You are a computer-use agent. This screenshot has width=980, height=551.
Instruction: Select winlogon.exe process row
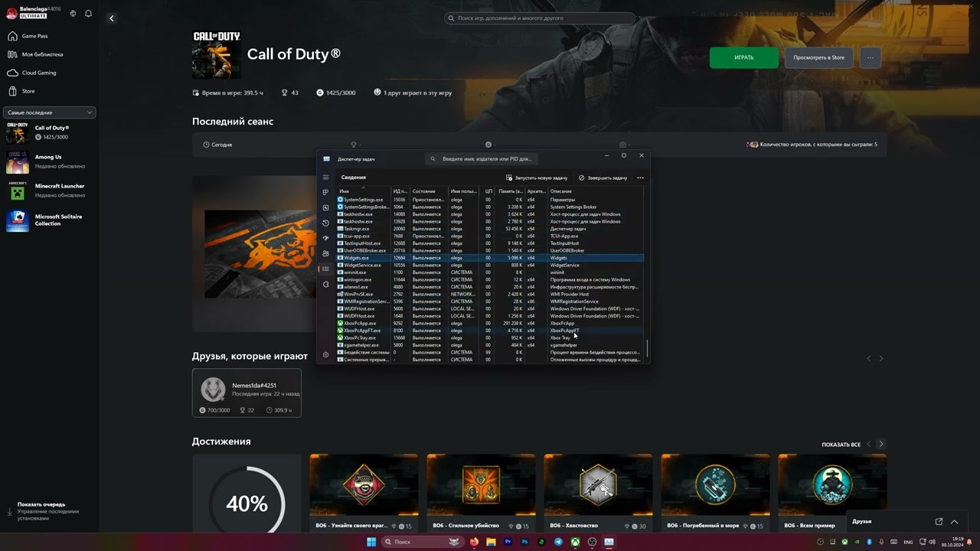pos(490,279)
